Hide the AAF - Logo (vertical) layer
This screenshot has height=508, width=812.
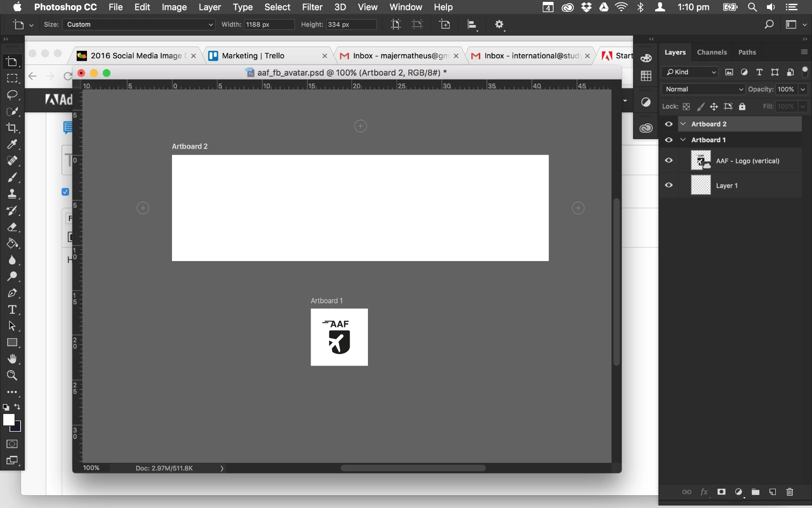coord(669,160)
